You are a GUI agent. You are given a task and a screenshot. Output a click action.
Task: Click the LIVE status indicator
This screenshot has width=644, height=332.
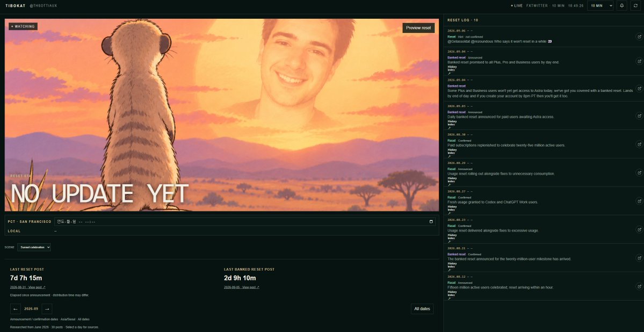(517, 6)
